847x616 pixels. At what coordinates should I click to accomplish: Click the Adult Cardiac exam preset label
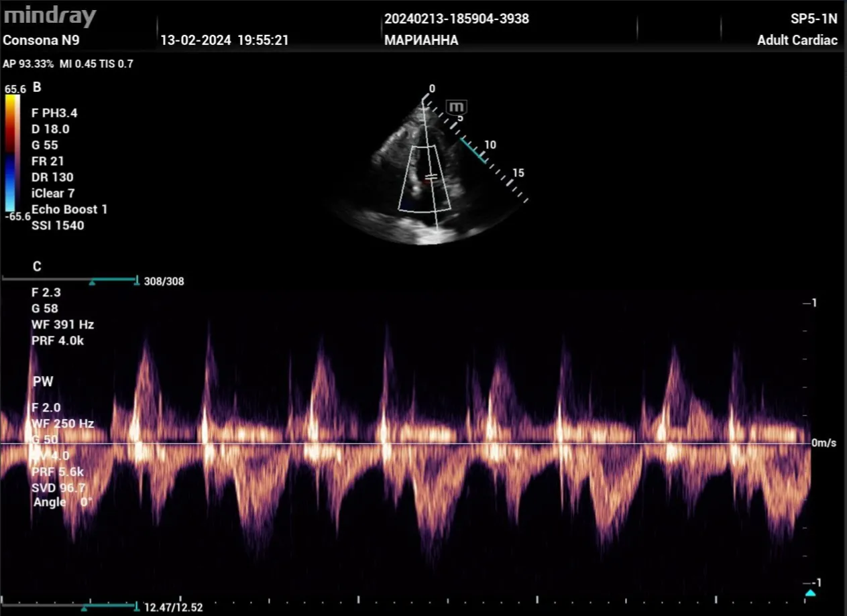click(797, 40)
